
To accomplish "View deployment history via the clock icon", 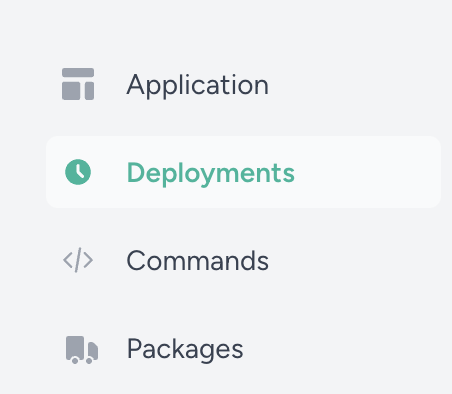I will coord(78,172).
